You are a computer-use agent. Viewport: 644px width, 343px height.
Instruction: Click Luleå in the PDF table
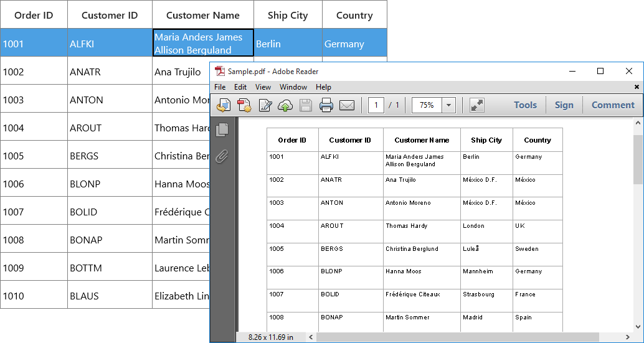coord(471,248)
